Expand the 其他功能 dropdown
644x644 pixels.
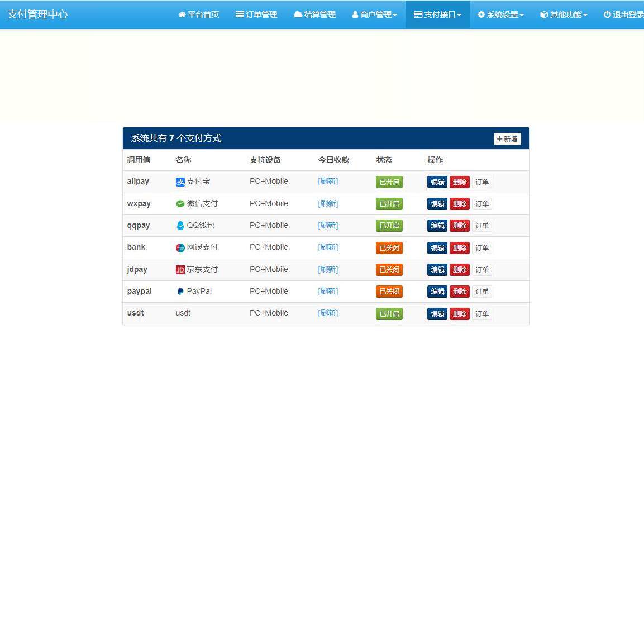pyautogui.click(x=564, y=15)
